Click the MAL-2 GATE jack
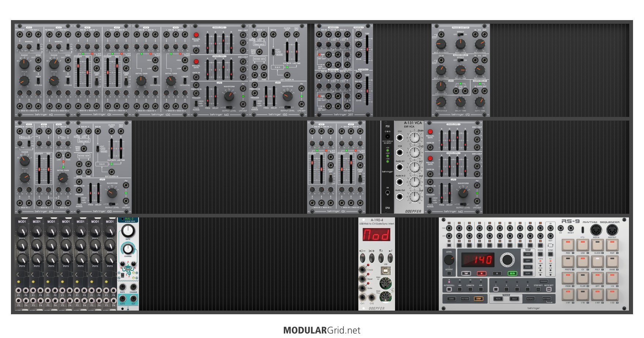Screen dimensions: 644x338 click(x=122, y=299)
